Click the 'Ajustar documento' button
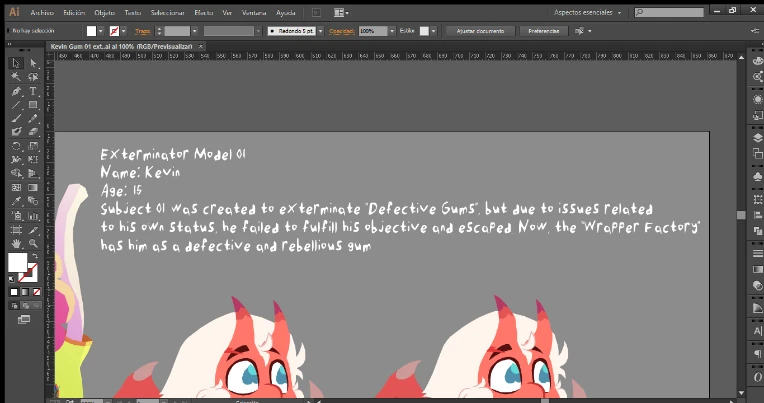Screen dimensions: 764x403 [x=480, y=31]
